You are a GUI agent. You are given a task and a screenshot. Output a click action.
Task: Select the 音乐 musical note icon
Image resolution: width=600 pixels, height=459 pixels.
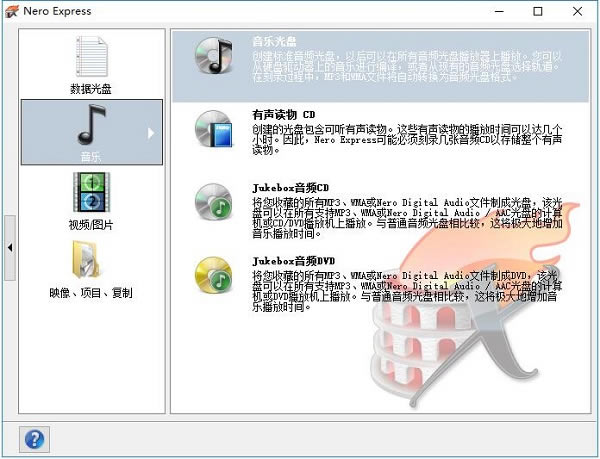point(91,124)
